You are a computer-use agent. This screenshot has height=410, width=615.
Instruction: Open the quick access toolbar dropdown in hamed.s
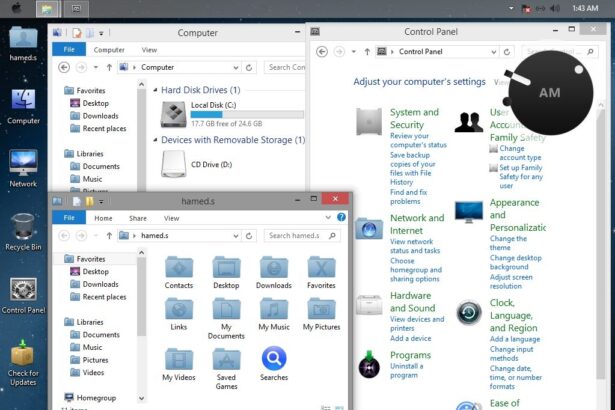coord(101,202)
